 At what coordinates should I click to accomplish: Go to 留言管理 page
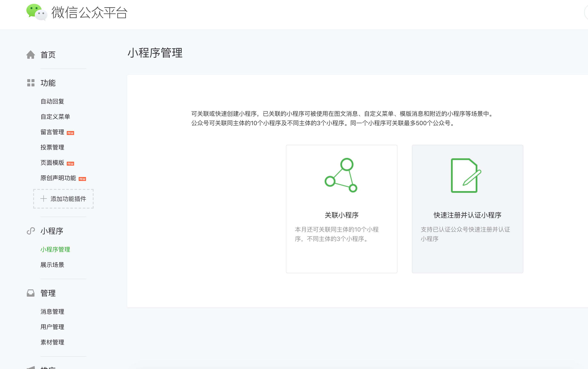click(52, 132)
